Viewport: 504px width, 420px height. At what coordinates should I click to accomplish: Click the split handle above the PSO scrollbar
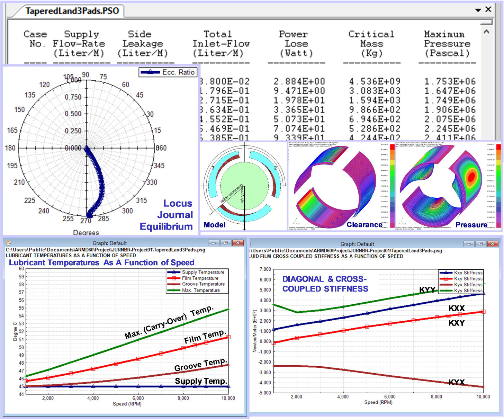(x=486, y=22)
